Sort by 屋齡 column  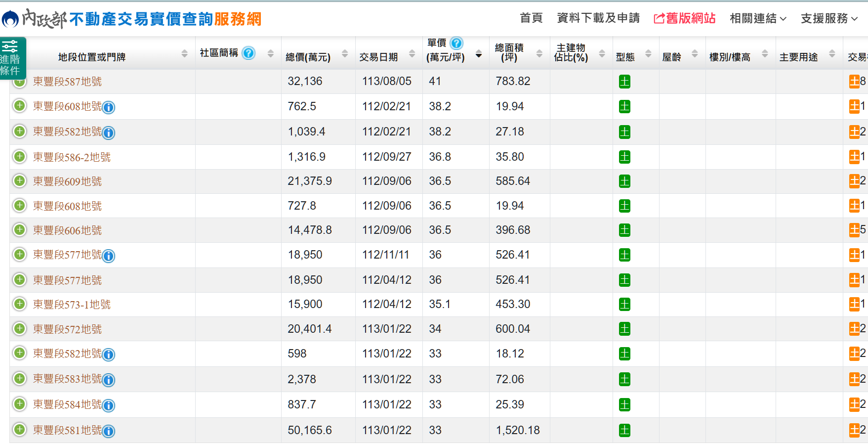(x=695, y=53)
